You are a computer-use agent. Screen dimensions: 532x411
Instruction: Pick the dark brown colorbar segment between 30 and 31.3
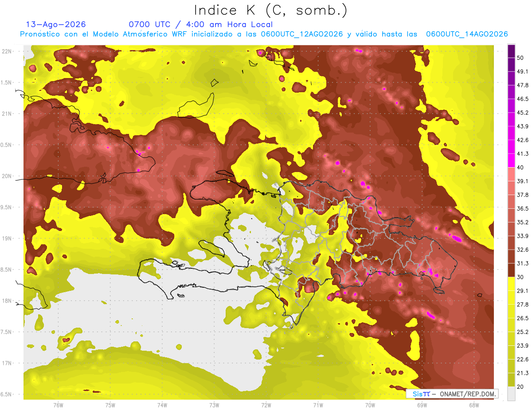pos(511,270)
